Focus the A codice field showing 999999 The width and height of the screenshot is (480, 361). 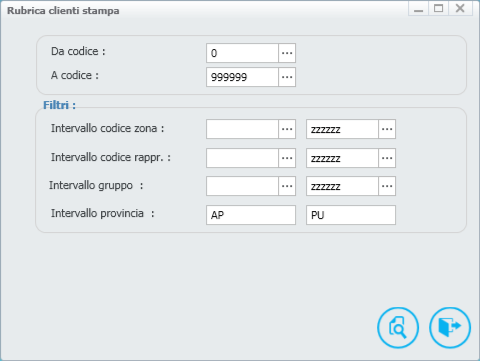point(242,77)
